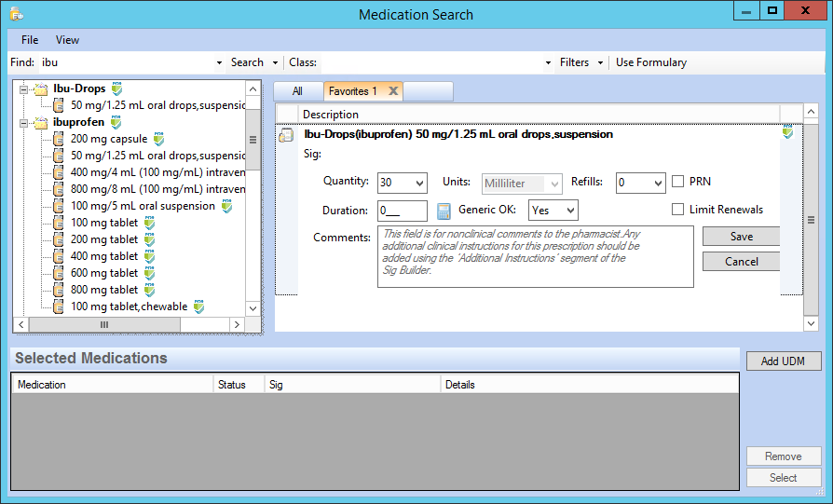
Task: Click shield icon beside 100 mg tablet,chewable
Action: [199, 307]
